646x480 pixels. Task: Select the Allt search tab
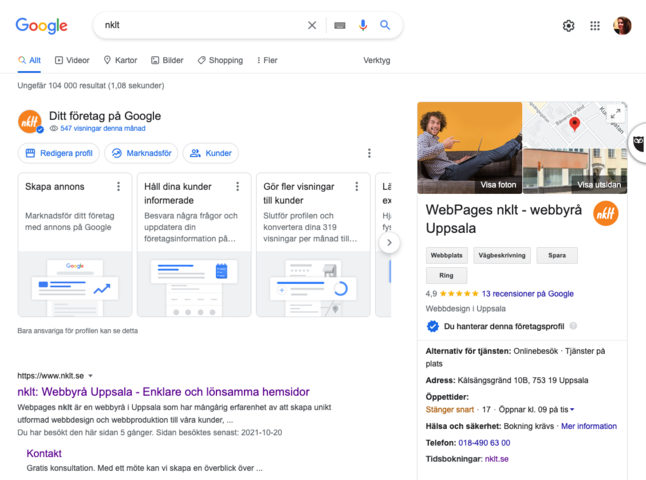coord(29,61)
